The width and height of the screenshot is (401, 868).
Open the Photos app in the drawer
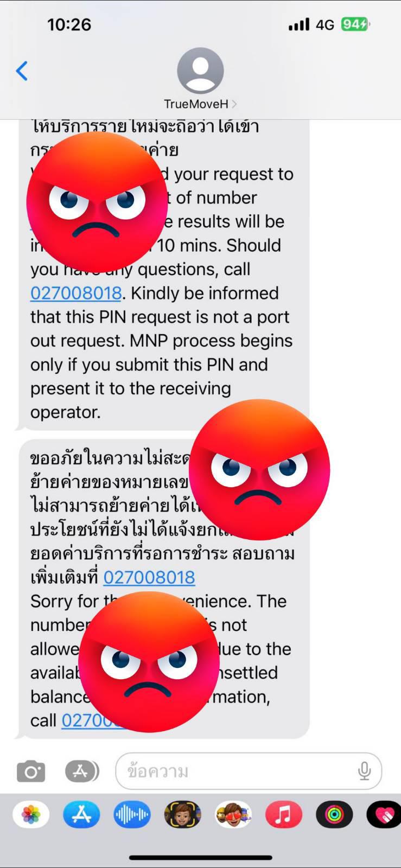tap(31, 815)
